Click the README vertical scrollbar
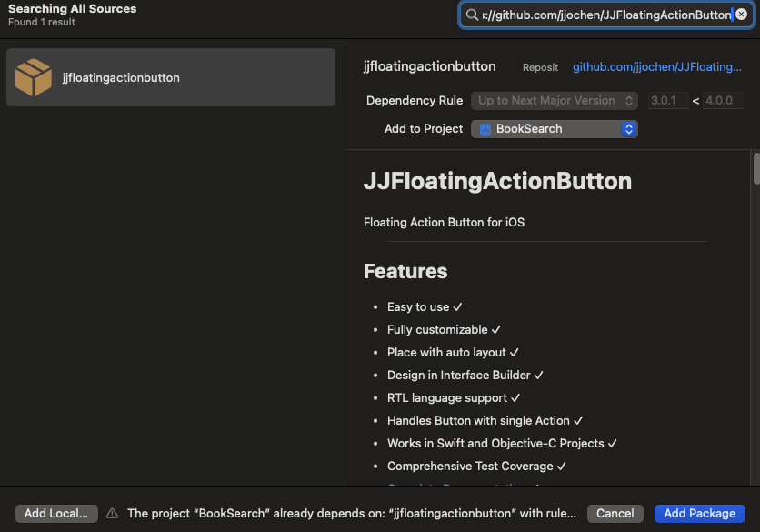 [756, 169]
